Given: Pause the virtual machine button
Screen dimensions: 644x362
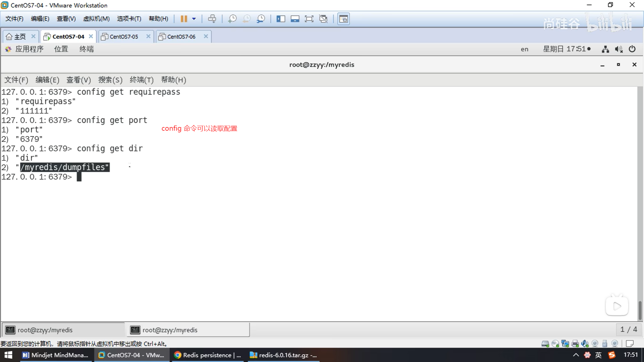Looking at the screenshot, I should [x=184, y=19].
